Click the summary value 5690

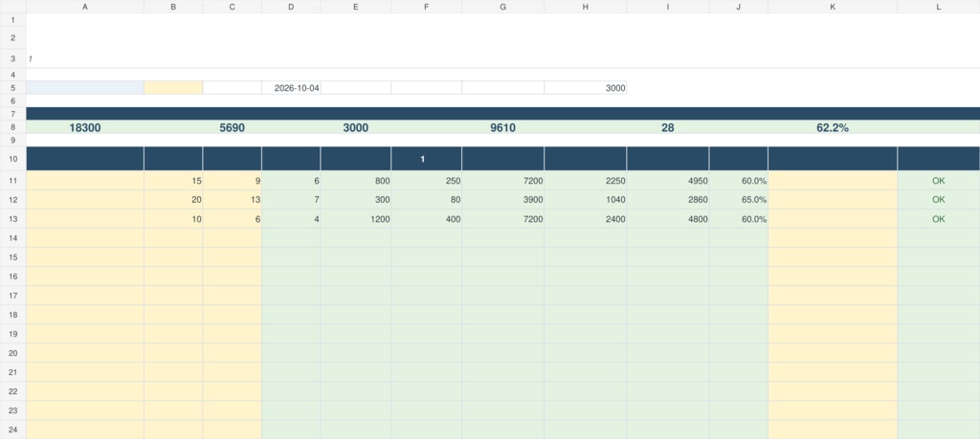232,127
